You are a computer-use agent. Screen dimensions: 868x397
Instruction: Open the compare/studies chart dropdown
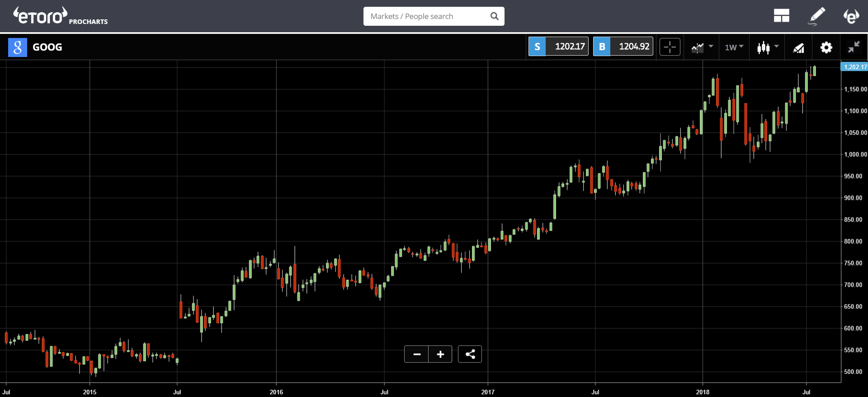702,47
